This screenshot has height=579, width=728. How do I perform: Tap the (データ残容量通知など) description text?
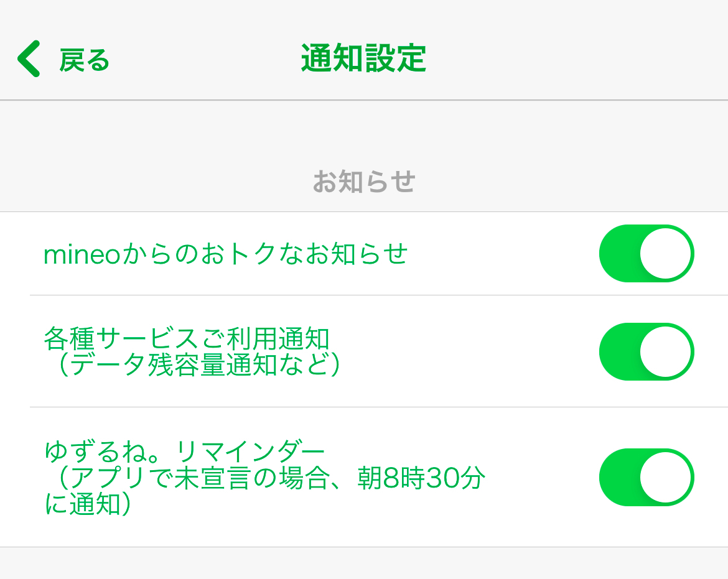[194, 366]
